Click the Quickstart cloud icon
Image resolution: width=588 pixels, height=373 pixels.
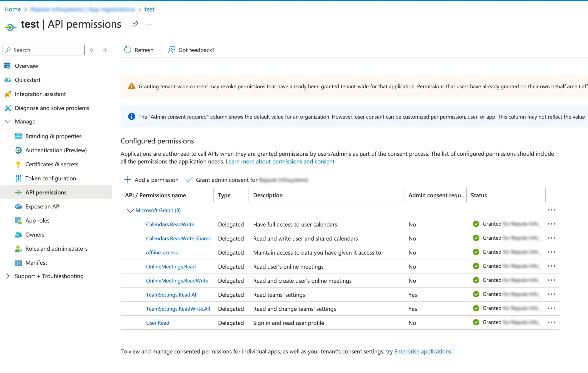[x=8, y=80]
